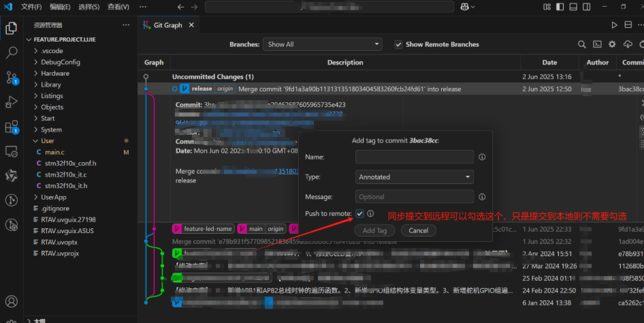Open the 文件(F) menu

(x=31, y=7)
